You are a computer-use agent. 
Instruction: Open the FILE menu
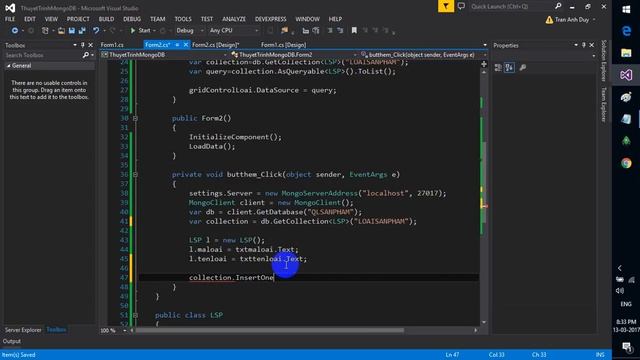point(10,19)
